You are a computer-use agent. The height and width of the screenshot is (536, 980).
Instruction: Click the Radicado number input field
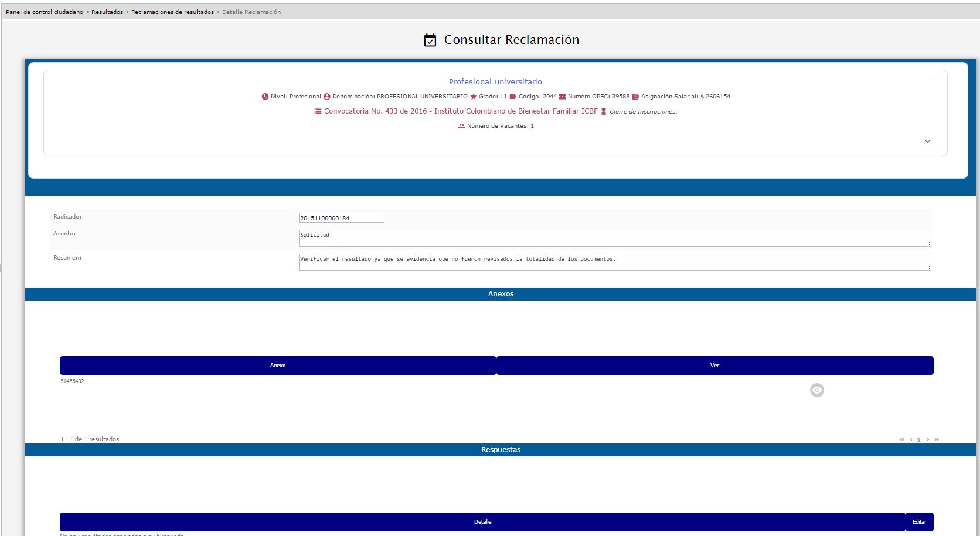341,218
